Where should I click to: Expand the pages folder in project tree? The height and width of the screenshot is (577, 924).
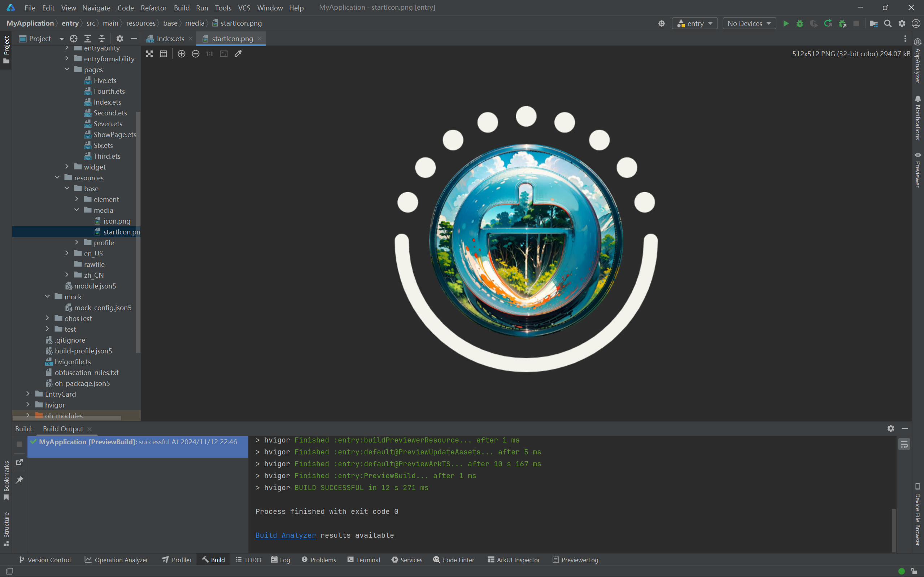[67, 70]
